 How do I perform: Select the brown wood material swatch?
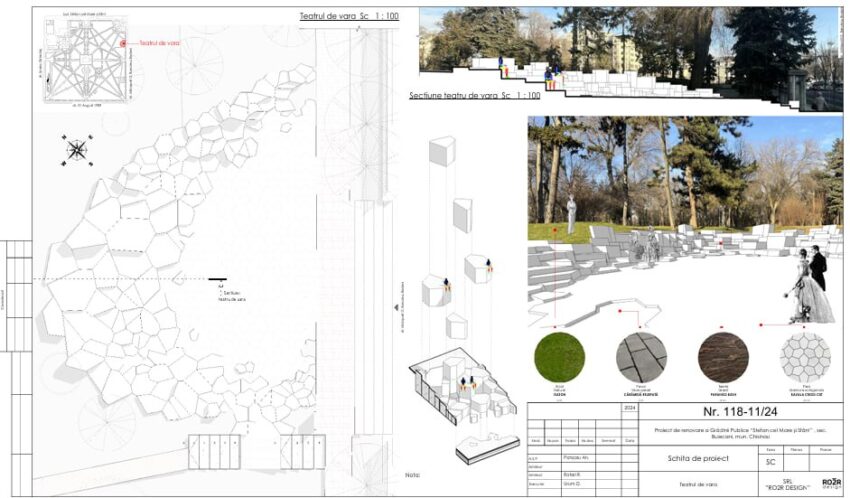point(723,358)
